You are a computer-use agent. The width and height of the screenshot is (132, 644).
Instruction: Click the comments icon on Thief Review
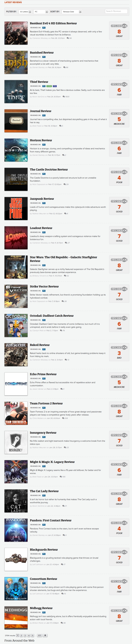pos(64,96)
